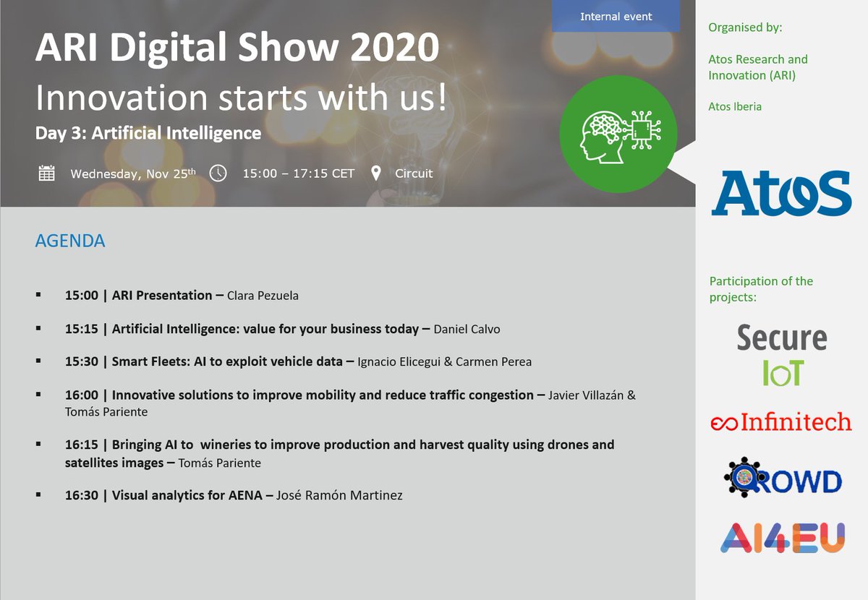Click the calendar icon beside the date
868x600 pixels.
click(46, 173)
